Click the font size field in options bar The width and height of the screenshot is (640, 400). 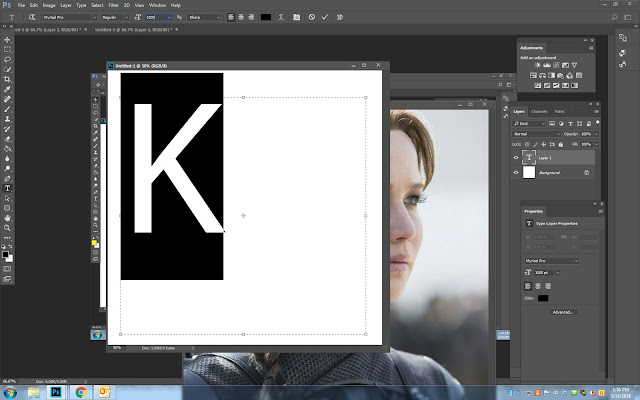pos(156,17)
